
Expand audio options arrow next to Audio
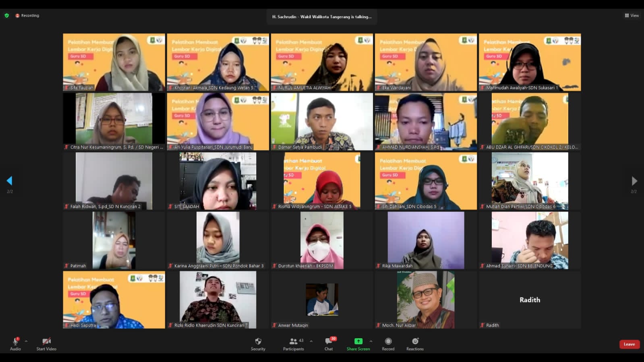click(26, 341)
